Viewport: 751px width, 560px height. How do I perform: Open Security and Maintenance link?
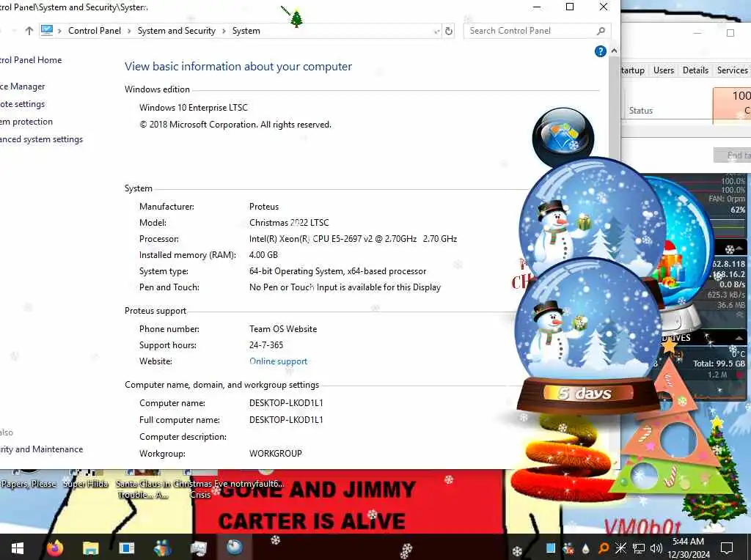(41, 449)
